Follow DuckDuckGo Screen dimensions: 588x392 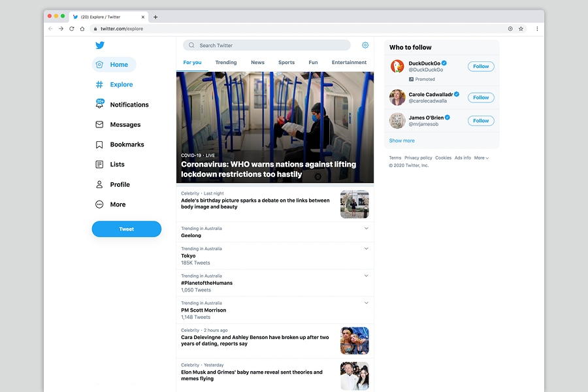481,67
